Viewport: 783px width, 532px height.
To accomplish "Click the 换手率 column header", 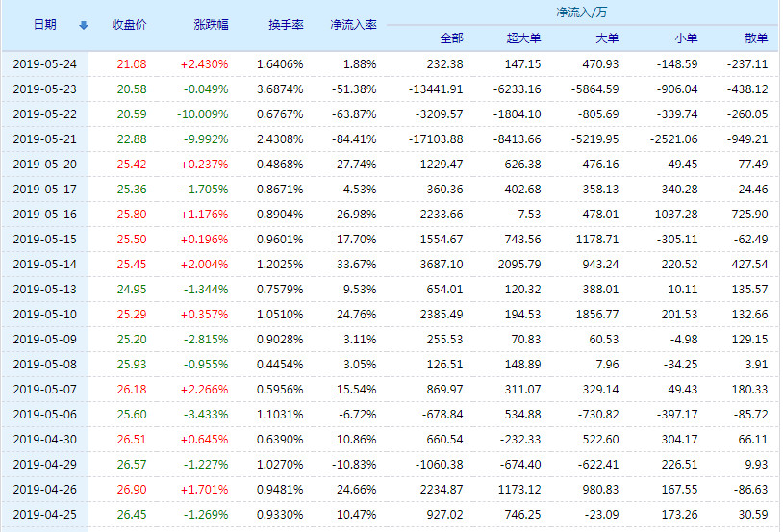I will click(x=286, y=25).
